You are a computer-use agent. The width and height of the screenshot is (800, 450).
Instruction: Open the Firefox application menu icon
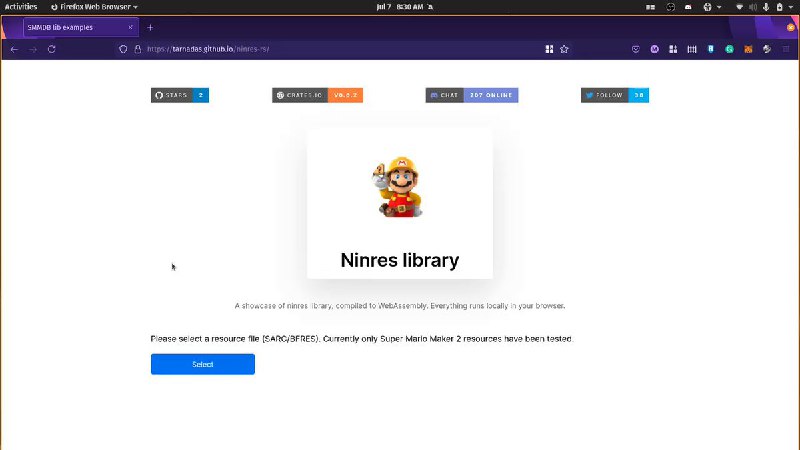coord(786,49)
